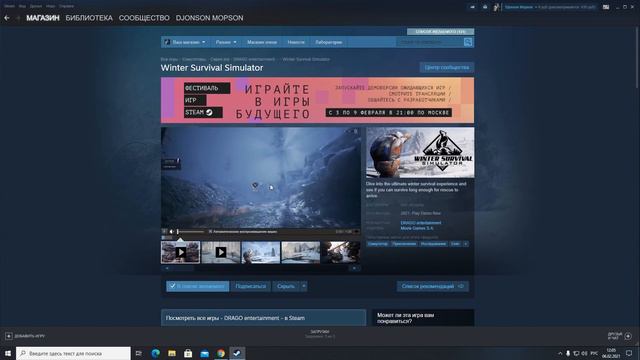Screen dimensions: 640x360
Task: Click the 'Исследования' tag
Action: (x=433, y=244)
